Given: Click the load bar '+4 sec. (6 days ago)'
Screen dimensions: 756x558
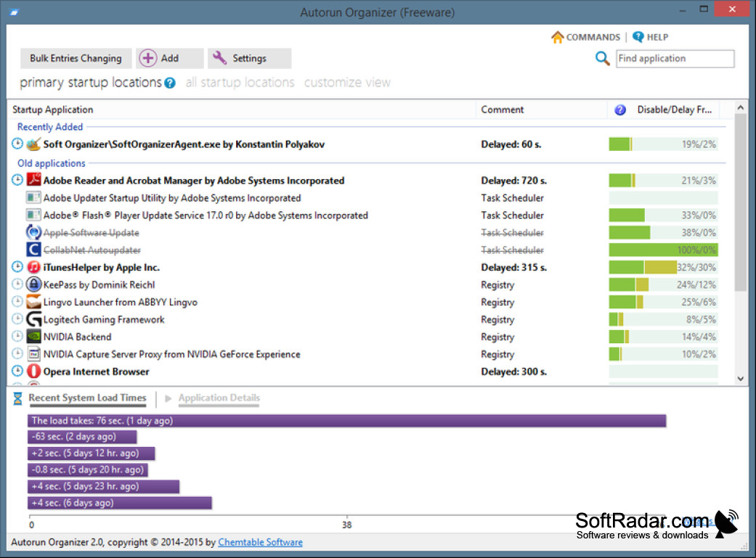Looking at the screenshot, I should 120,503.
